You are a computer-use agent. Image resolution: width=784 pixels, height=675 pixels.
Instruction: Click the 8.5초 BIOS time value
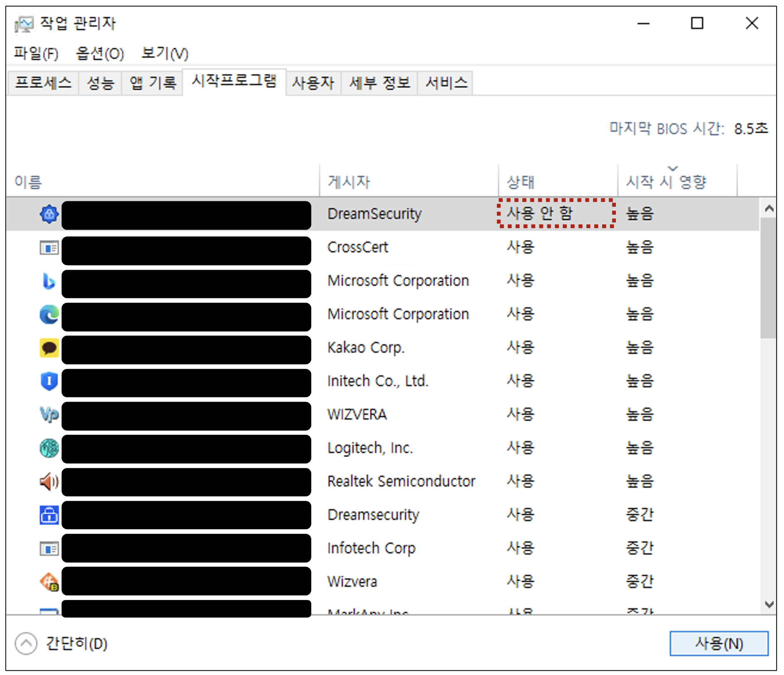pos(751,129)
